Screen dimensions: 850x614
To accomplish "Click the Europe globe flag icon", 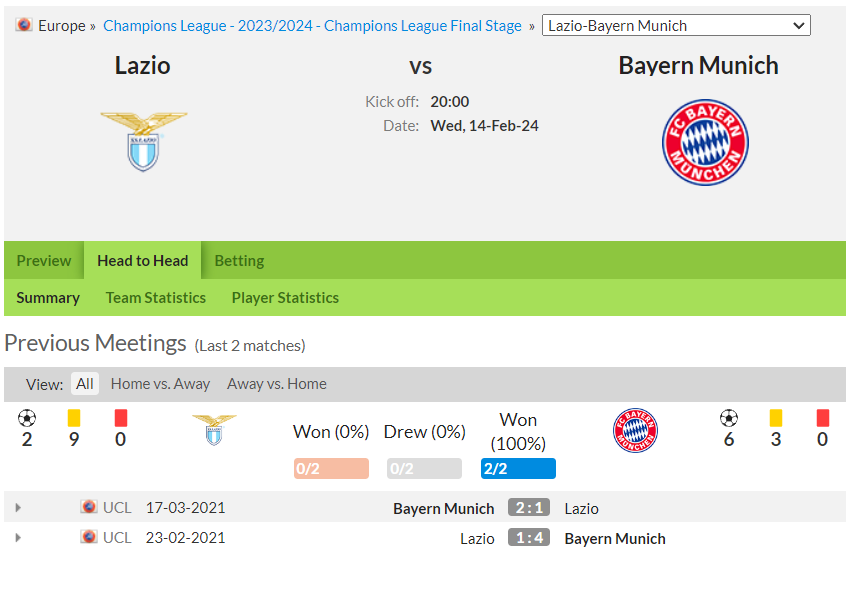I will pyautogui.click(x=23, y=25).
